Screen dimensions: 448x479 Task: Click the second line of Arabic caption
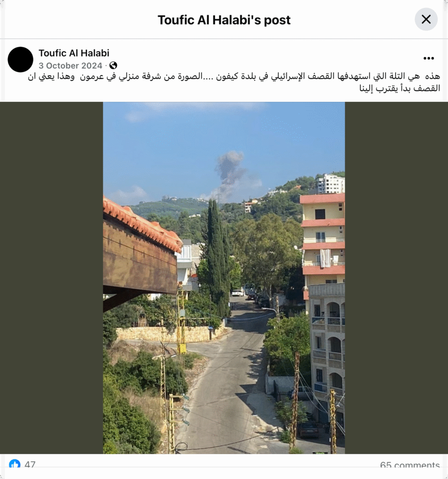(x=399, y=88)
